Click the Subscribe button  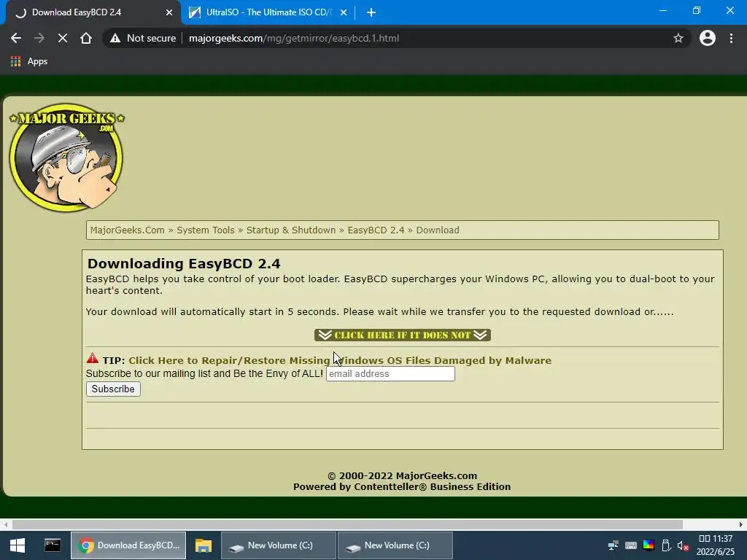(x=113, y=389)
